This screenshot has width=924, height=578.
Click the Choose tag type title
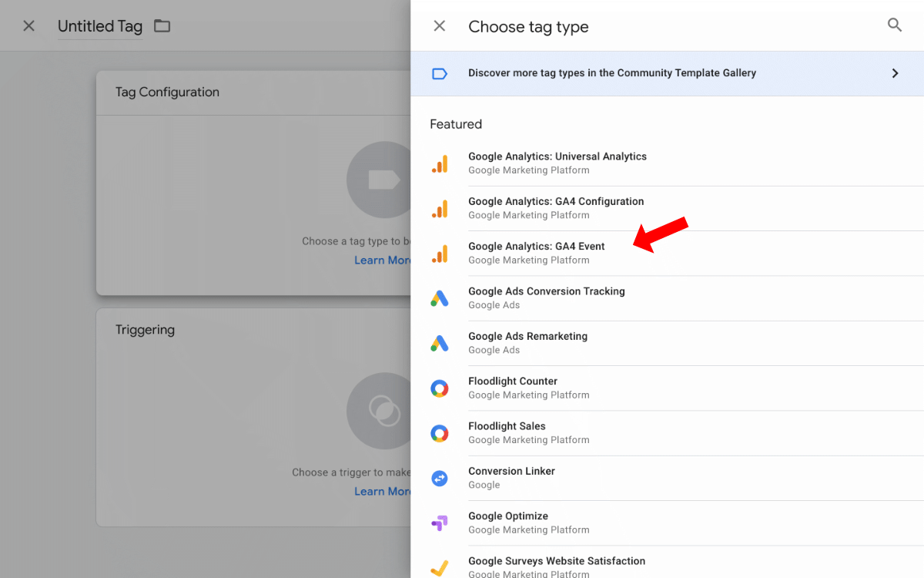[528, 27]
